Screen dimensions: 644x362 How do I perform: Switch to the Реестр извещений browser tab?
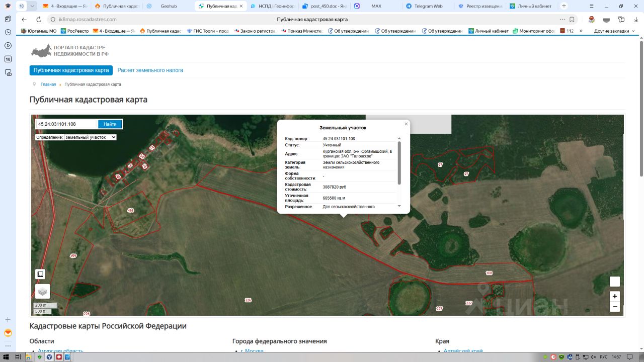click(x=479, y=6)
